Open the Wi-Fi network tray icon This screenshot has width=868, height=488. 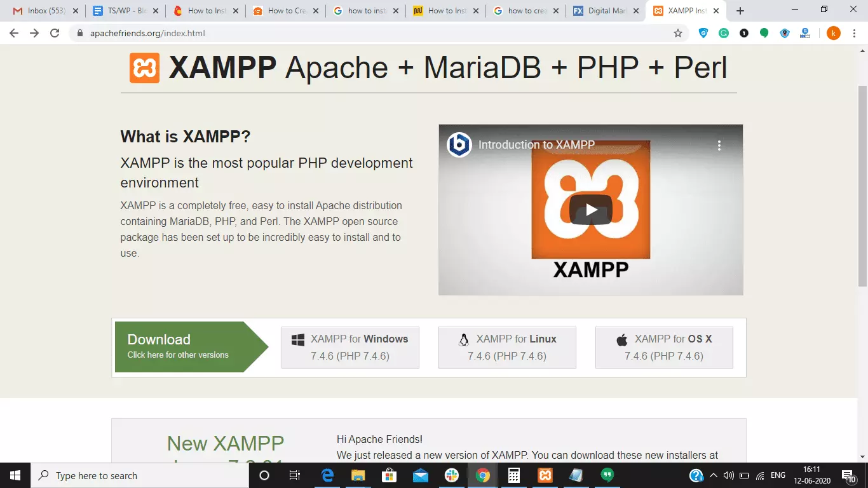tap(760, 475)
